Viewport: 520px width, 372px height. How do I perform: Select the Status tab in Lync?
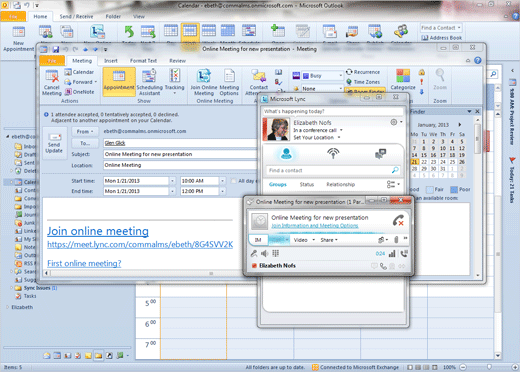tap(307, 184)
